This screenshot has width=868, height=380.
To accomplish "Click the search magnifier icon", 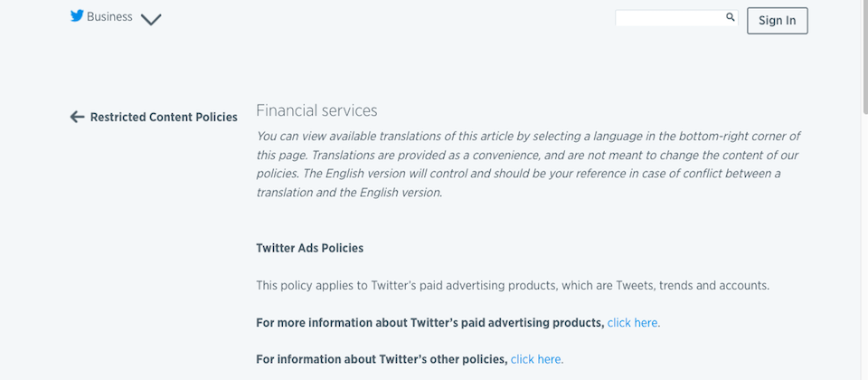I will [731, 17].
